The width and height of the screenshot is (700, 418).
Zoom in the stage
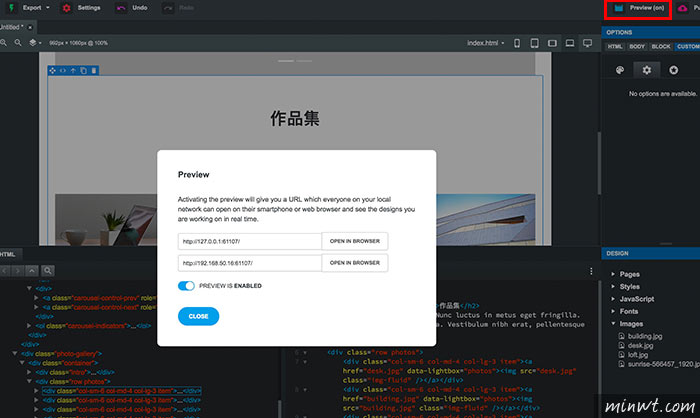(x=18, y=43)
